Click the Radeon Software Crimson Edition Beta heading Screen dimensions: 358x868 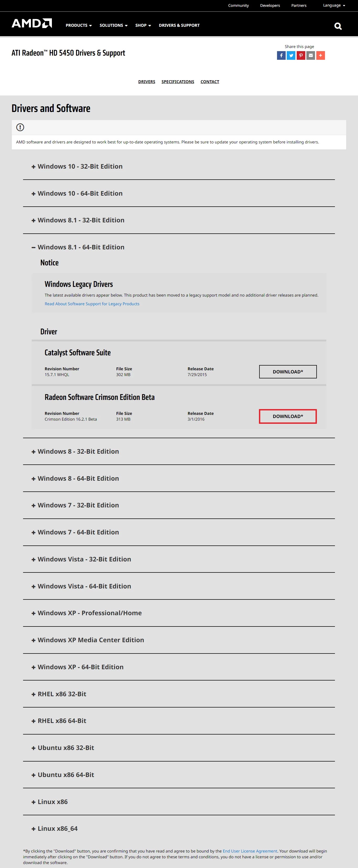[100, 397]
